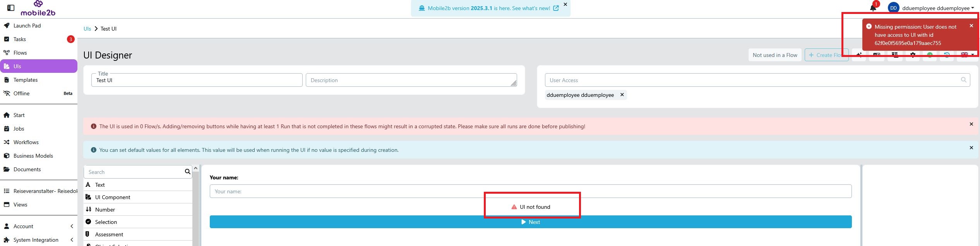Expand the System Integration section

(x=39, y=240)
